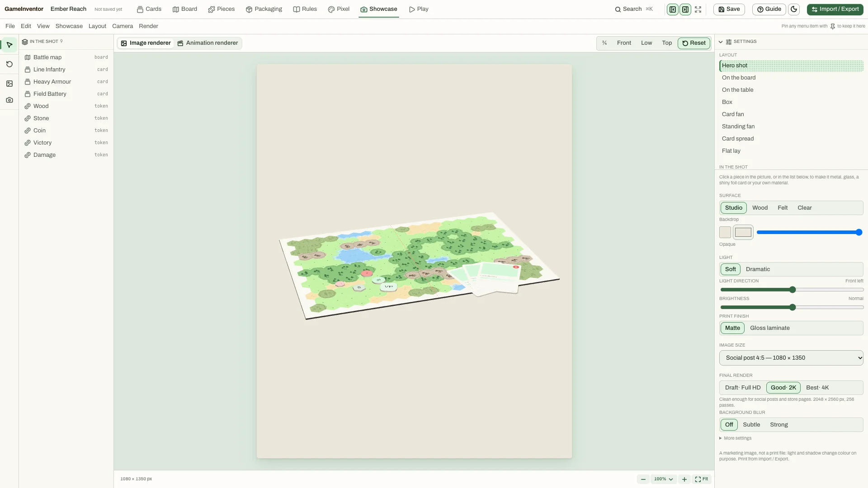Viewport: 868px width, 488px height.
Task: Click the undo rotate icon in left sidebar
Action: coord(9,64)
